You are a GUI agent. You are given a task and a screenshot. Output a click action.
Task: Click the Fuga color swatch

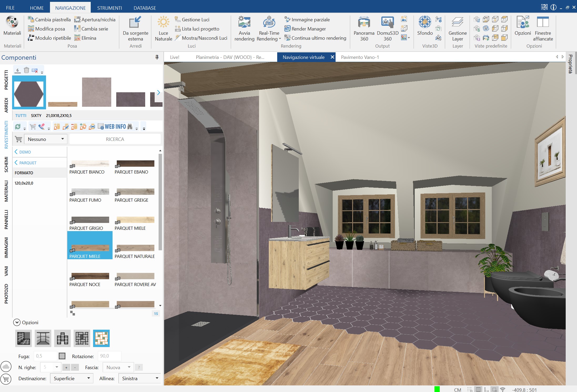tap(62, 356)
